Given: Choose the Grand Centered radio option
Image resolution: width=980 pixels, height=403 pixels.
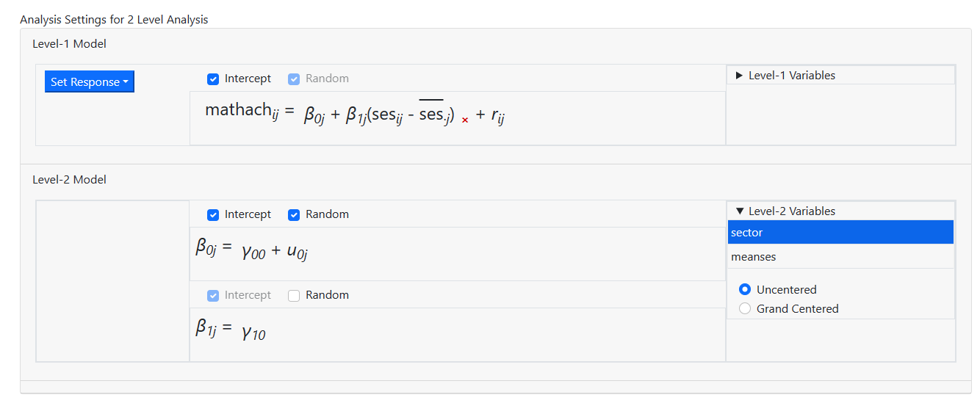Looking at the screenshot, I should coord(745,309).
